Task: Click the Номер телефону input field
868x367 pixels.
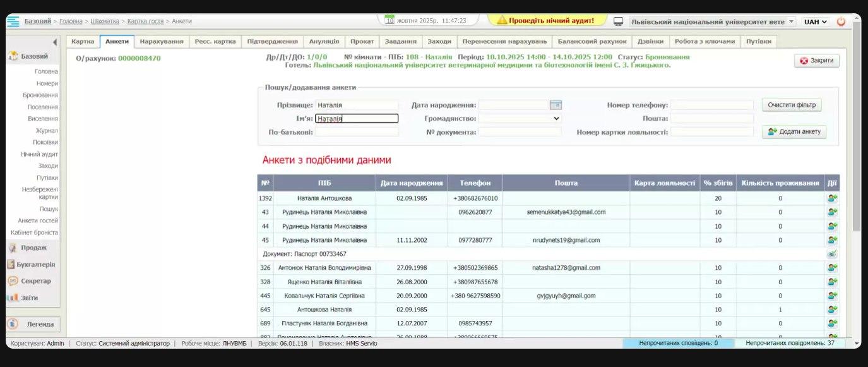Action: (x=711, y=105)
